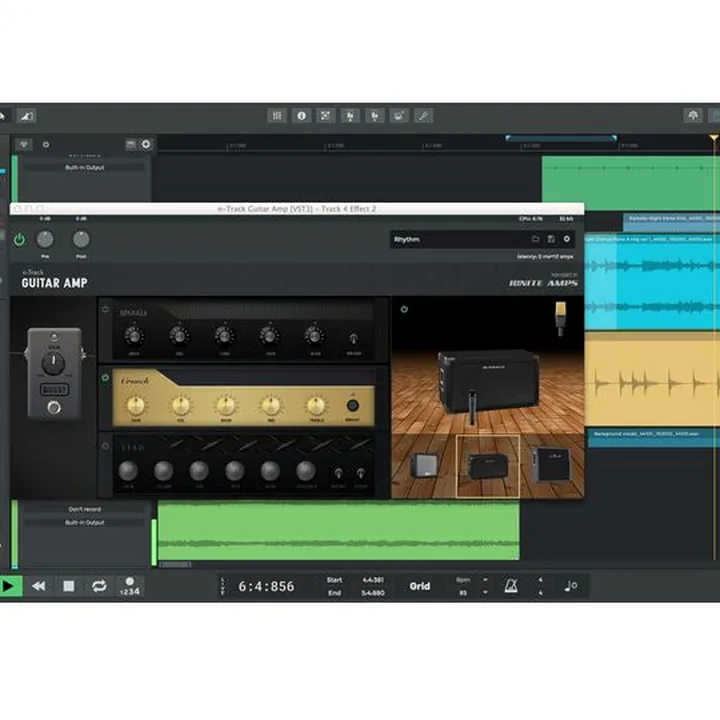Select the tall cabinet thumbnail on the right

pyautogui.click(x=551, y=465)
